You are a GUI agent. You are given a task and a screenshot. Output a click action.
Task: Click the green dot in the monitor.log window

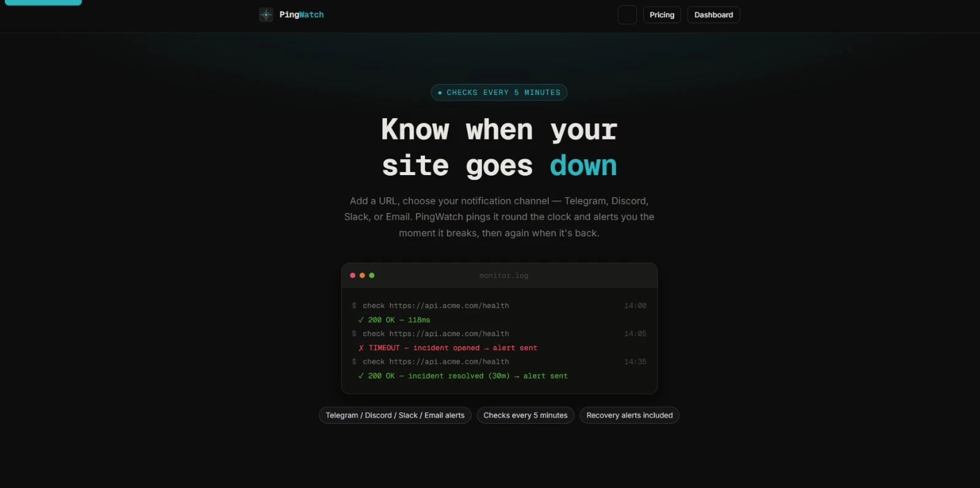click(372, 276)
